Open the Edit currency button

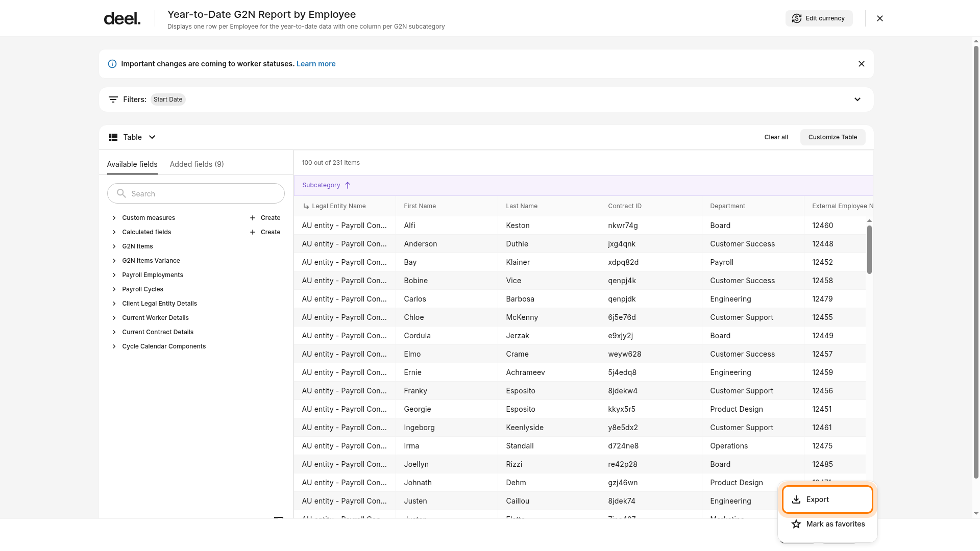[x=819, y=18]
